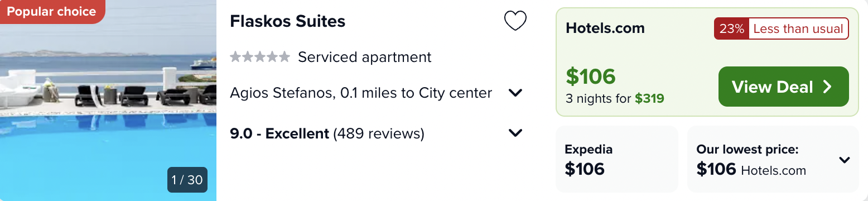This screenshot has height=201, width=868.
Task: Expand the 9.0 Excellent reviews chevron
Action: tap(515, 133)
